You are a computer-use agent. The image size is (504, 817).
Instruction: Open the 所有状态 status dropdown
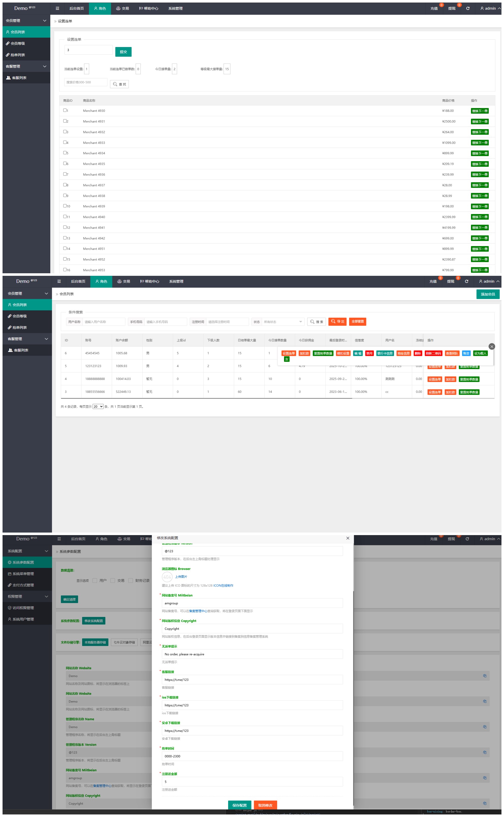(x=283, y=322)
